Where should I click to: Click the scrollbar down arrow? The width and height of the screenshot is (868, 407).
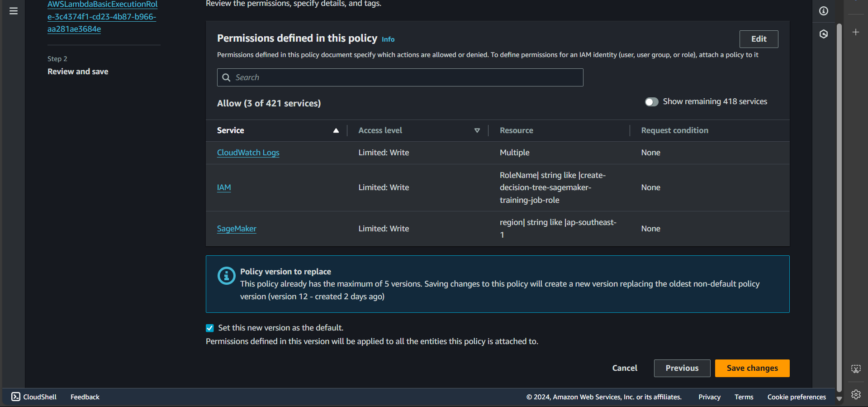click(x=839, y=399)
